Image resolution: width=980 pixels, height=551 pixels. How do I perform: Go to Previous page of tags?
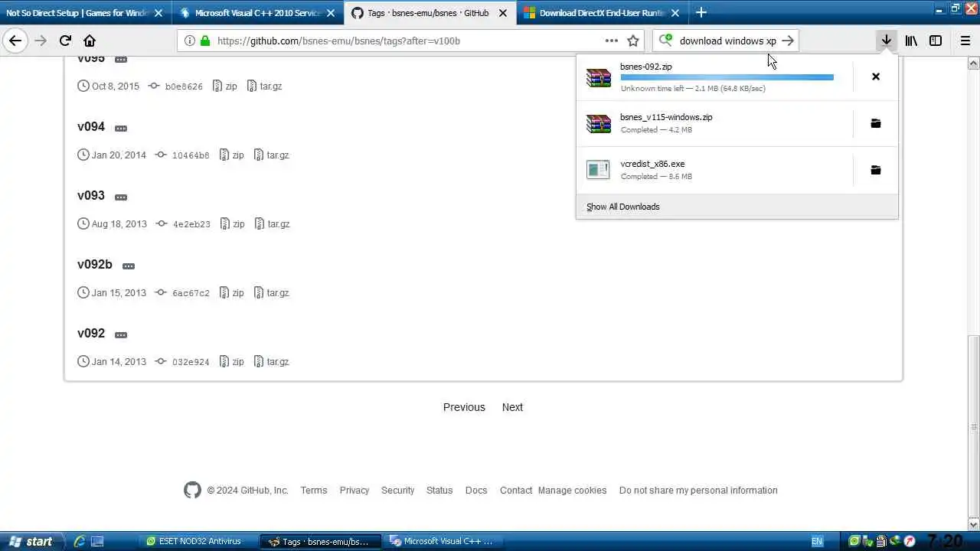coord(464,407)
